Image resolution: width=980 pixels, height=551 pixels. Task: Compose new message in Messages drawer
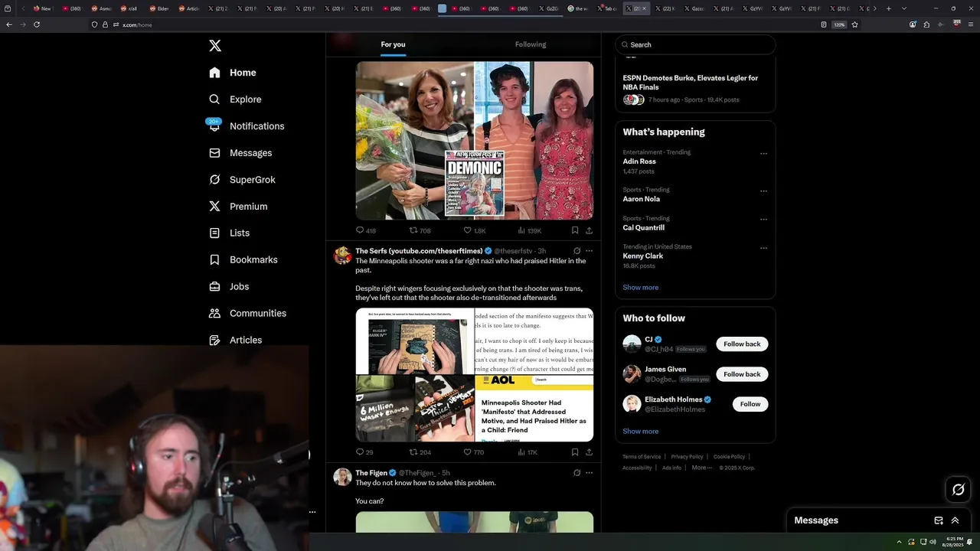point(939,520)
